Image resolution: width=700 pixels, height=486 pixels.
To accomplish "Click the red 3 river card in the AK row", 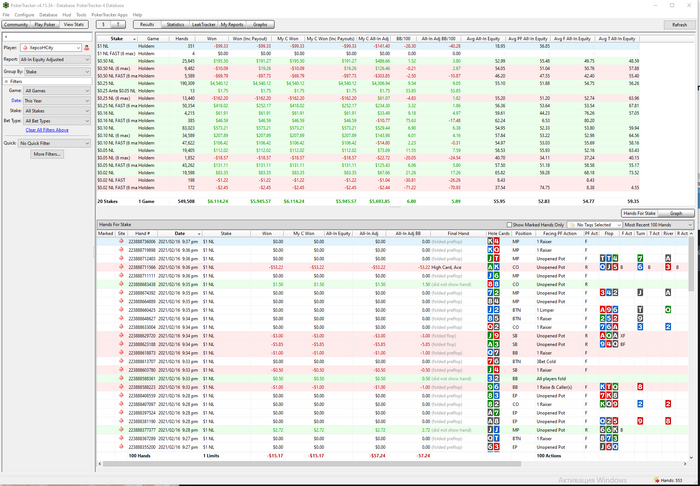I will pyautogui.click(x=668, y=267).
